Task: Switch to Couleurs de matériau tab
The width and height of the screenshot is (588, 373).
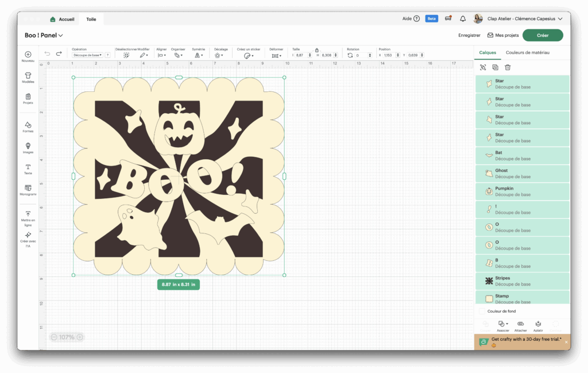Action: (x=527, y=52)
